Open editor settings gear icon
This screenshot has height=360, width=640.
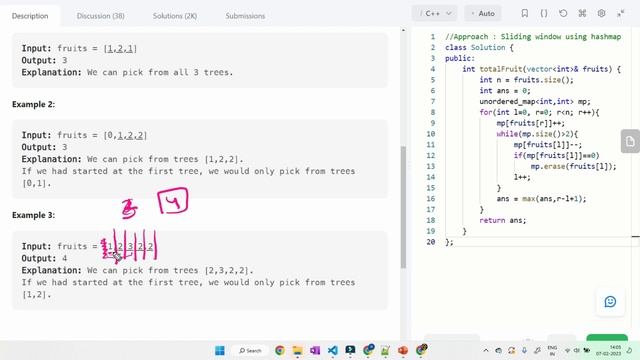601,13
